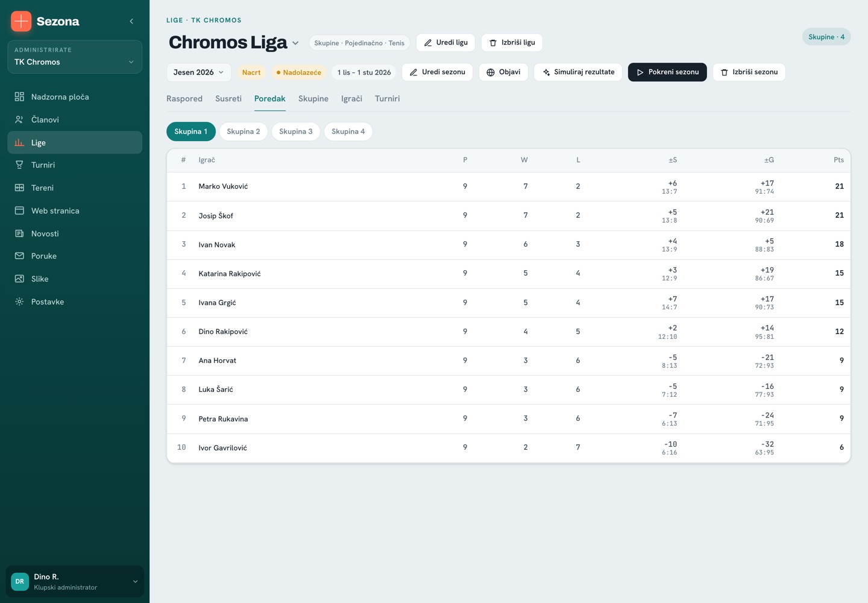
Task: Open Nadzorna ploča dashboard icon
Action: tap(19, 96)
